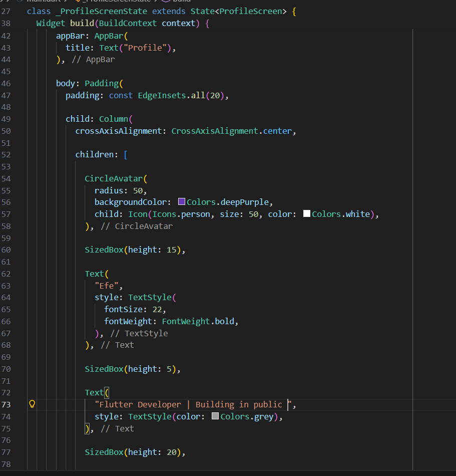Open the grey color swatch before Colors.grey
The width and height of the screenshot is (456, 476).
coord(215,416)
